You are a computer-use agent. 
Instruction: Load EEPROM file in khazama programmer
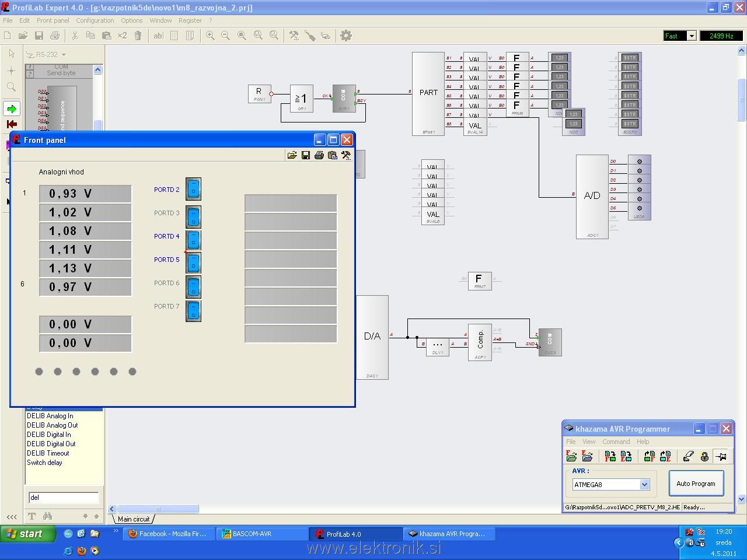coord(587,456)
